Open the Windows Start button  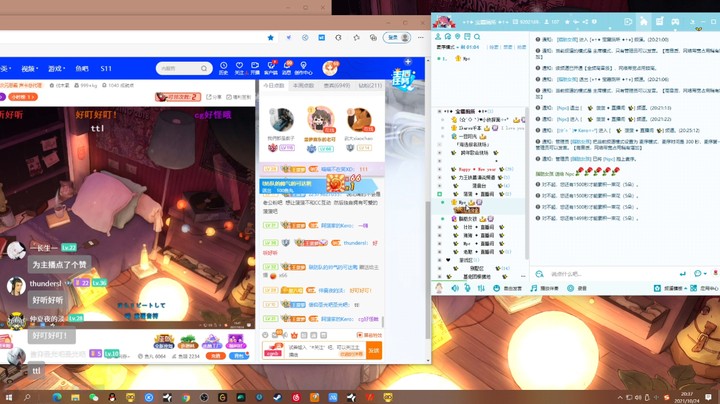(9, 397)
